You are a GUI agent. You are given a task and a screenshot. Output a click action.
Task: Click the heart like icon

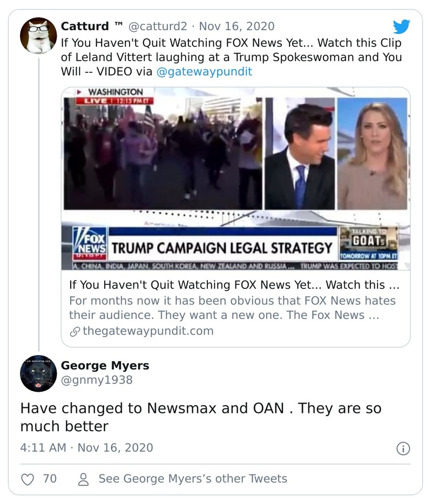pyautogui.click(x=28, y=479)
